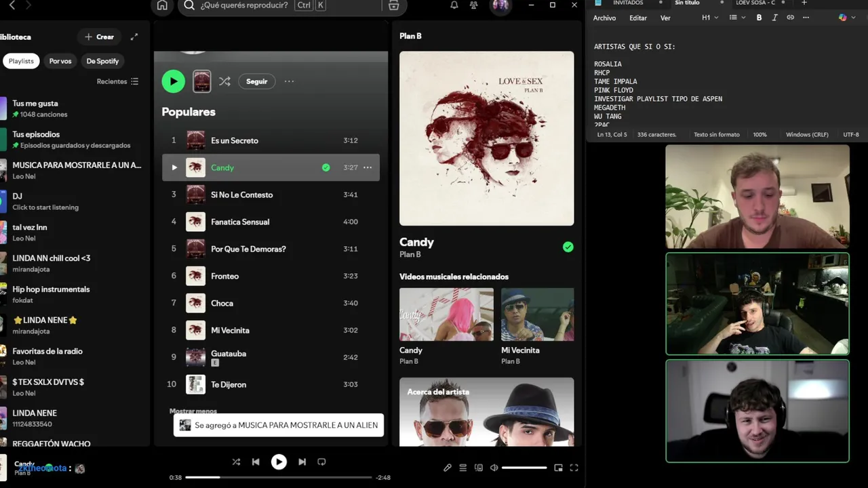Toggle repeat in the player bar

pyautogui.click(x=321, y=462)
